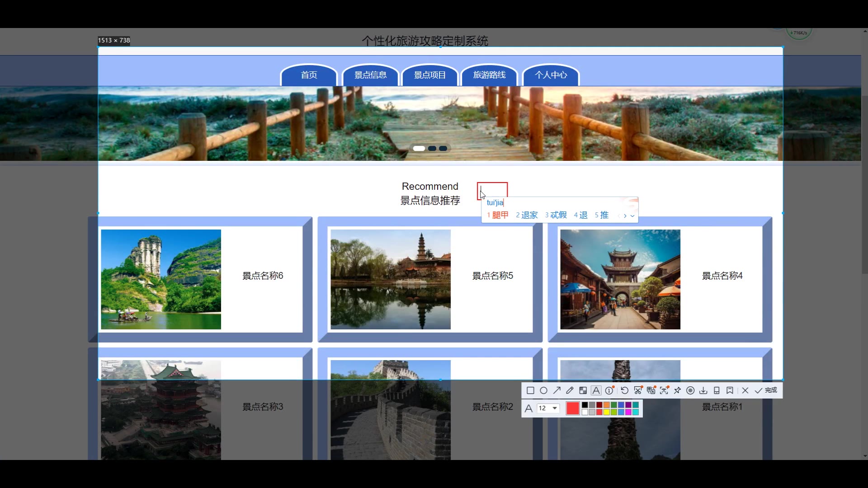Undo the last annotation
This screenshot has height=488, width=868.
click(x=624, y=390)
